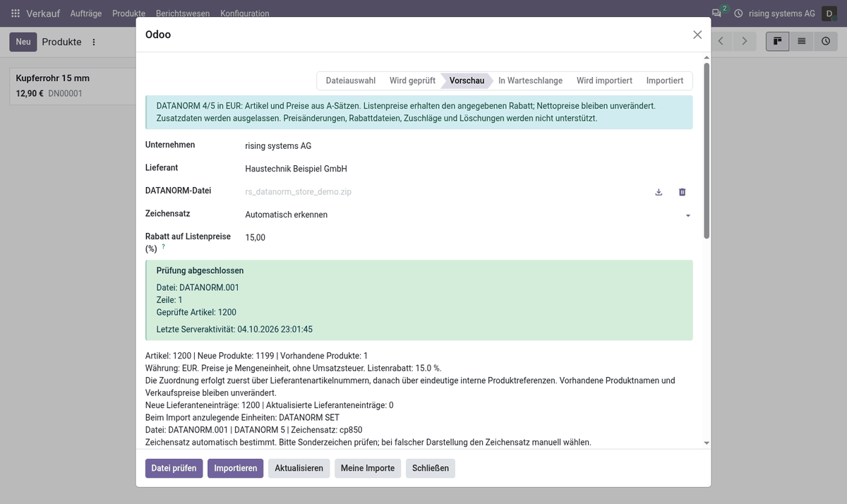The image size is (847, 504).
Task: Open the conversations icon with badge 2
Action: [x=718, y=13]
